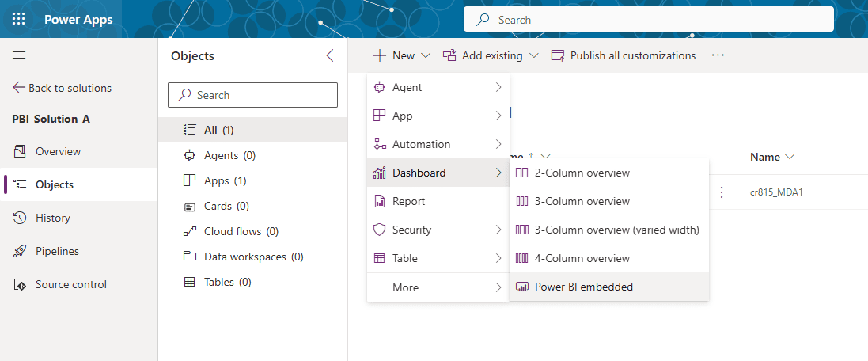This screenshot has width=868, height=361.
Task: Go Back to solutions
Action: (62, 88)
